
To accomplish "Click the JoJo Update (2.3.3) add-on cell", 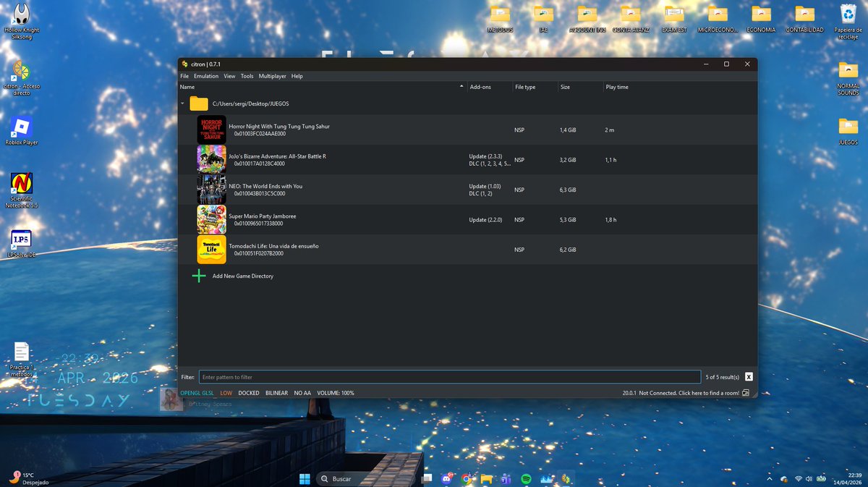I will [485, 156].
